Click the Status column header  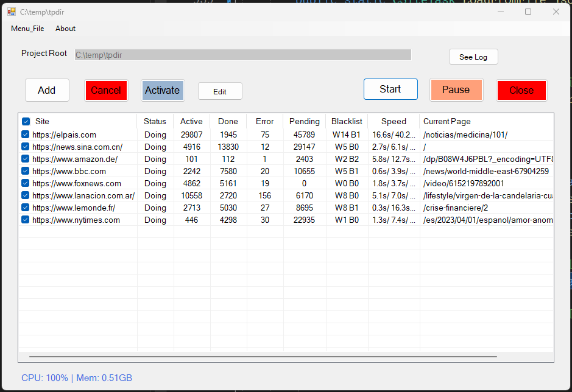(155, 121)
